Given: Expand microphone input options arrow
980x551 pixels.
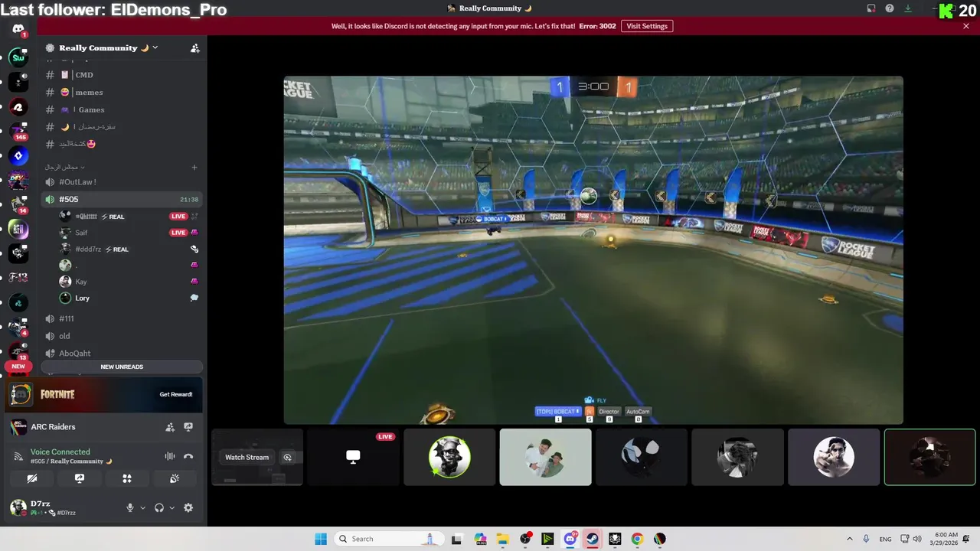Looking at the screenshot, I should [x=142, y=507].
